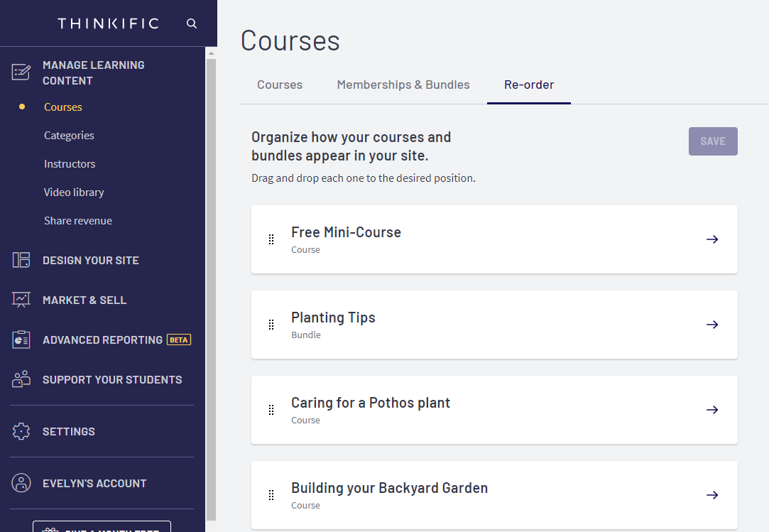This screenshot has width=769, height=532.
Task: Go to Courses in the sidebar
Action: pos(63,107)
